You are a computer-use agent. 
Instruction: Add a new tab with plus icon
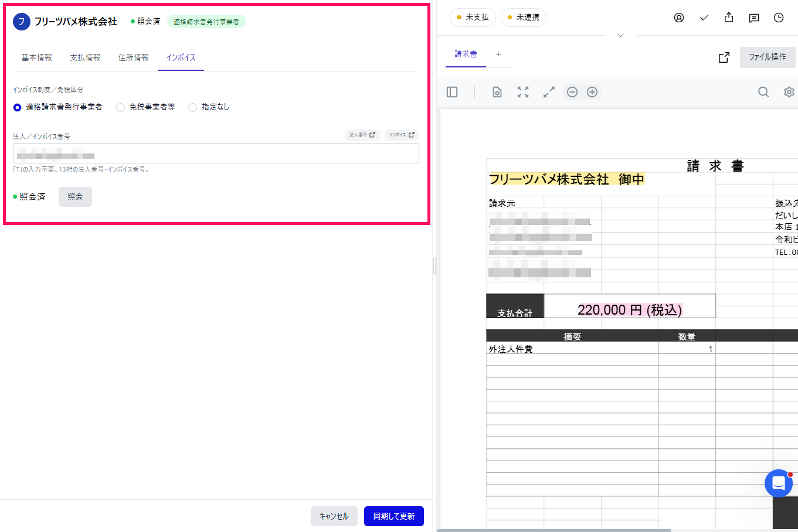[x=499, y=54]
